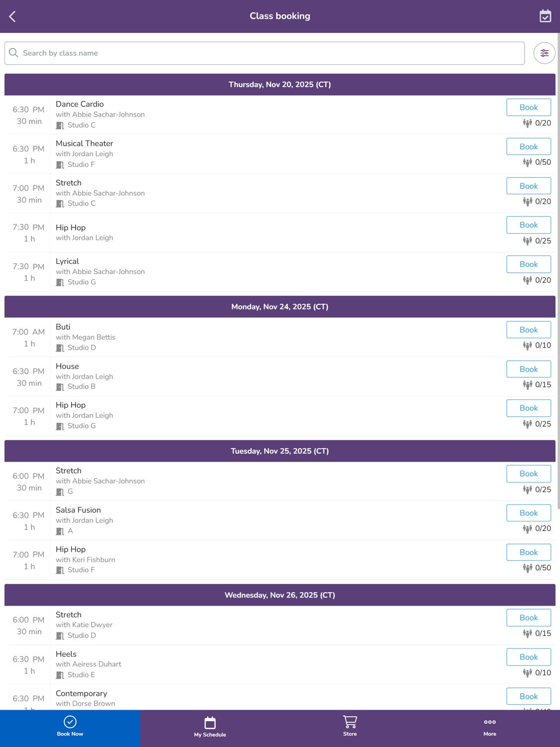Book the Heels class with Aeiress Duhart

click(x=529, y=657)
